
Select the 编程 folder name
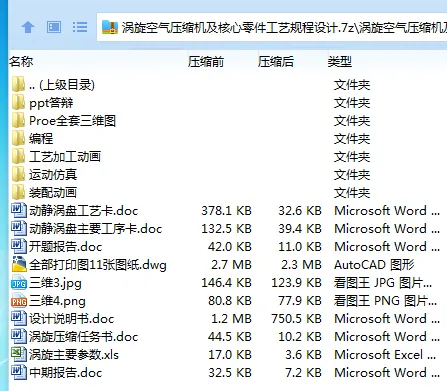(41, 139)
